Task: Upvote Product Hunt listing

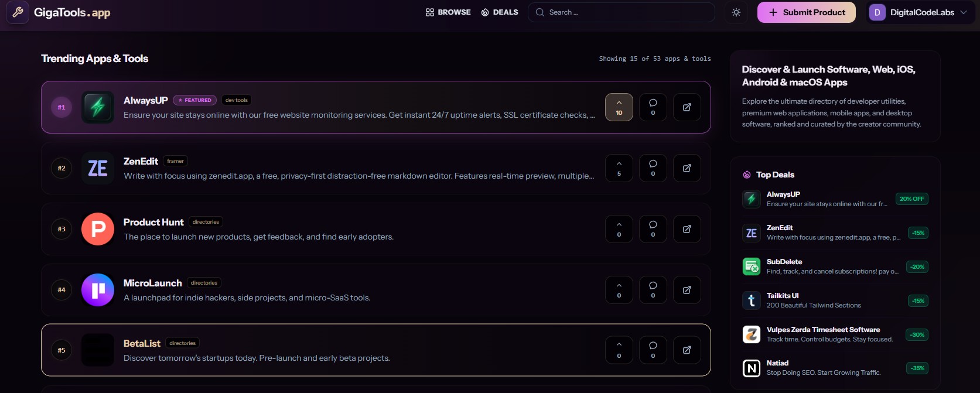Action: pos(619,229)
